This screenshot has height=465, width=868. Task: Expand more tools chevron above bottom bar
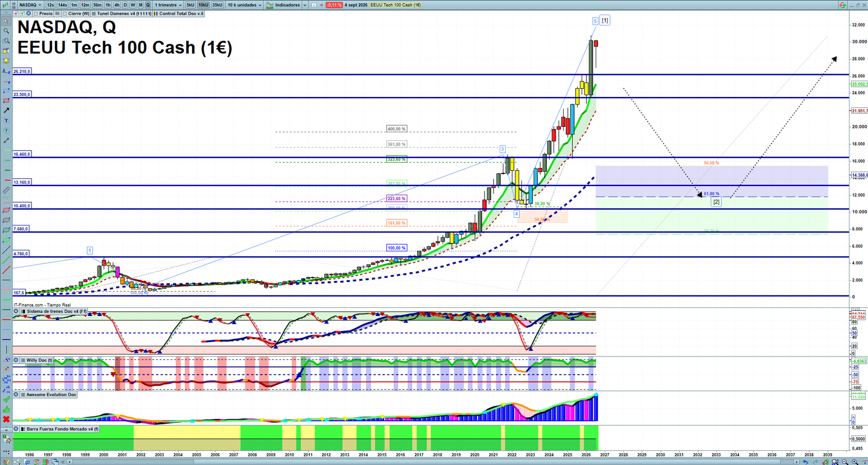tap(6, 429)
